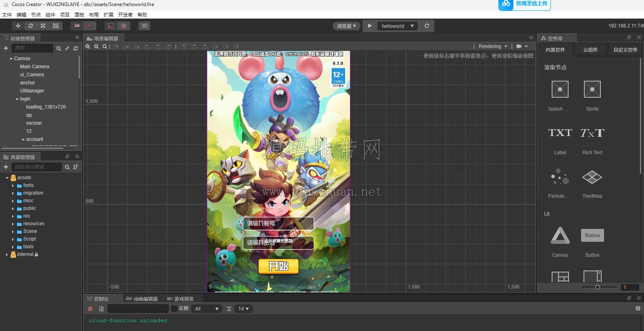
Task: Refresh the hierarchy panel
Action: pos(75,48)
